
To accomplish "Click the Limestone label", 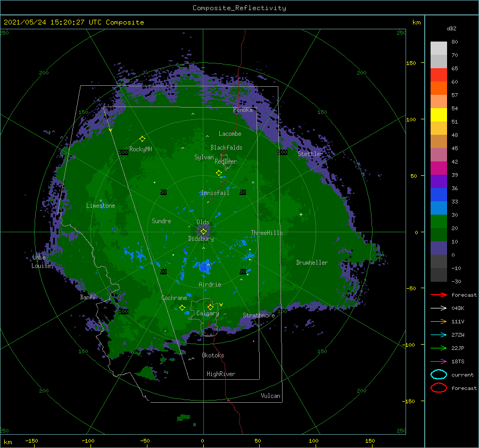I will click(x=101, y=206).
